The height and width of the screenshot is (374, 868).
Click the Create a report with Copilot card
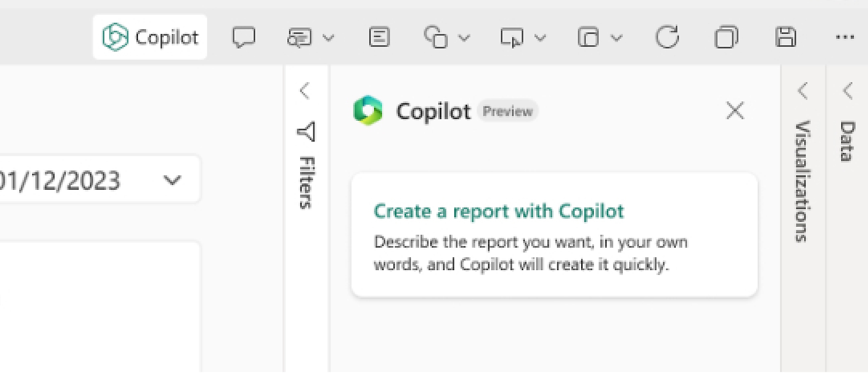(x=554, y=235)
